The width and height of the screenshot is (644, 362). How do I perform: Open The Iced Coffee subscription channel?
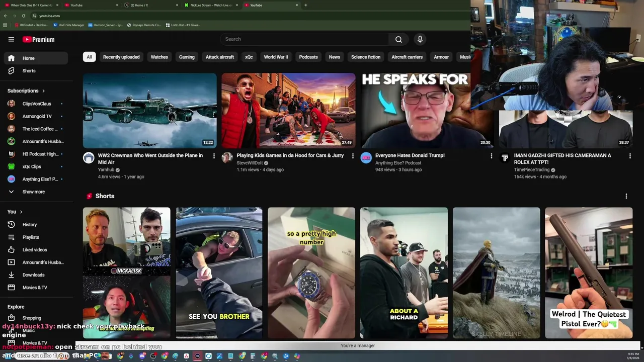click(x=35, y=129)
